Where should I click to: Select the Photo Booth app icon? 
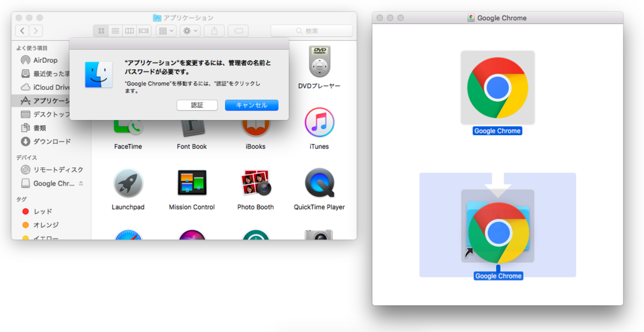click(x=255, y=183)
